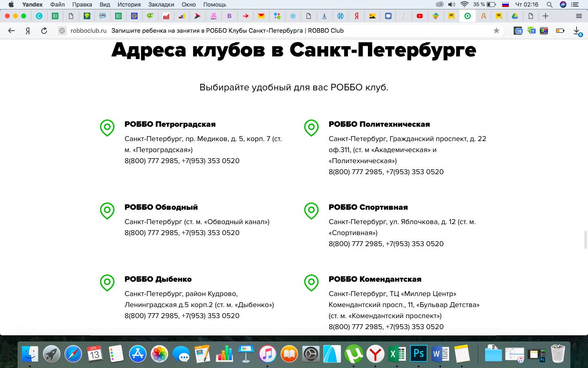Click the heading 'РОББО Дыбенко'
588x368 pixels.
158,279
